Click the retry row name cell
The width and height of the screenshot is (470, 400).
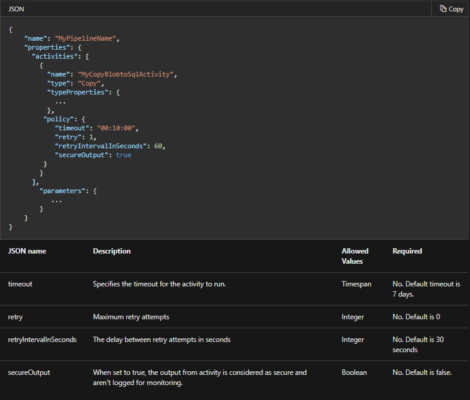coord(15,317)
